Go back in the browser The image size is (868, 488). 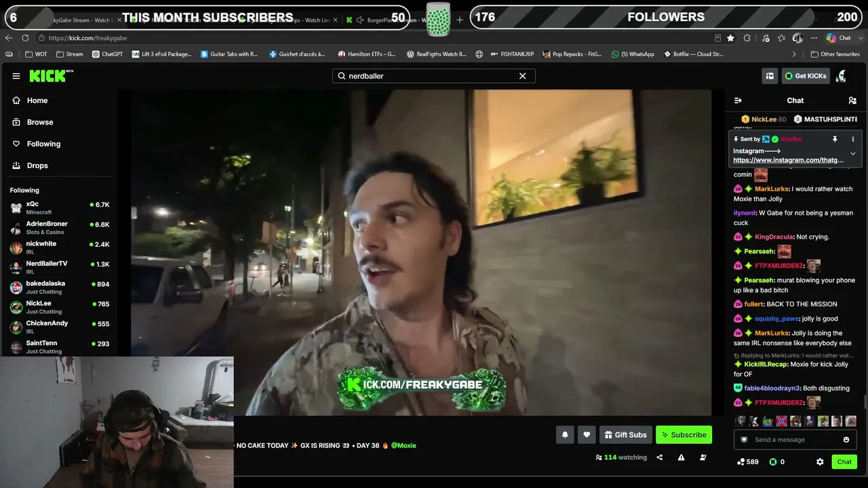pos(9,38)
